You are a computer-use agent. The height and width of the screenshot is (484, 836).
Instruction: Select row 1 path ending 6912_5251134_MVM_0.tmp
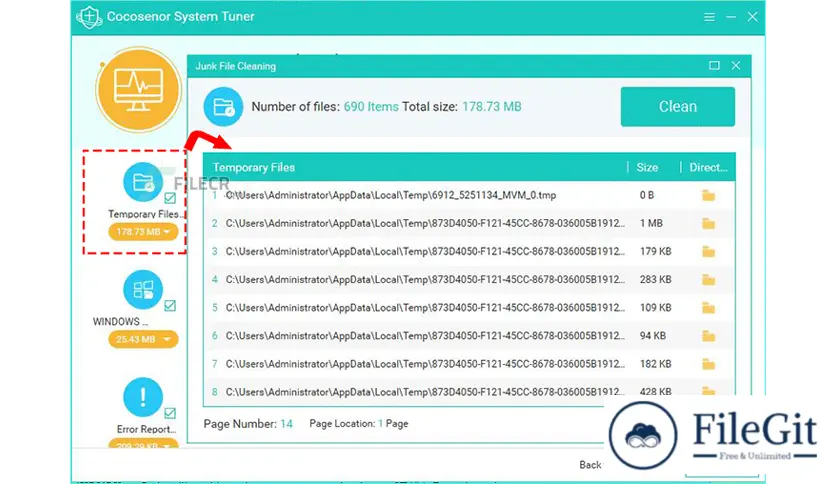391,196
